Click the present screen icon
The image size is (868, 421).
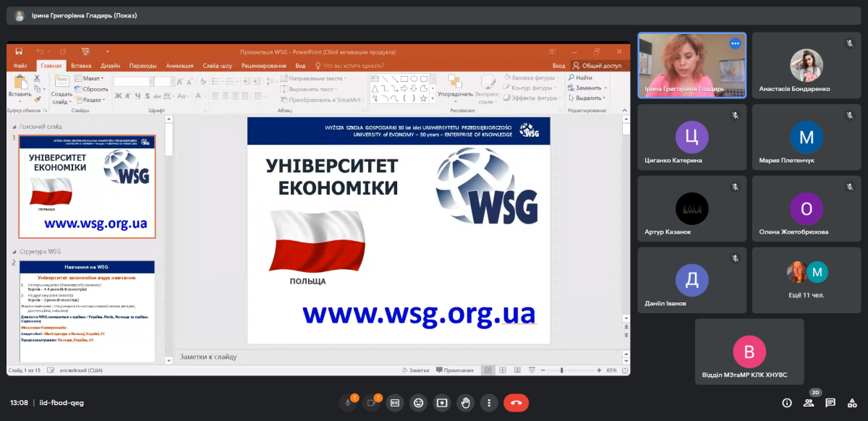(x=442, y=402)
